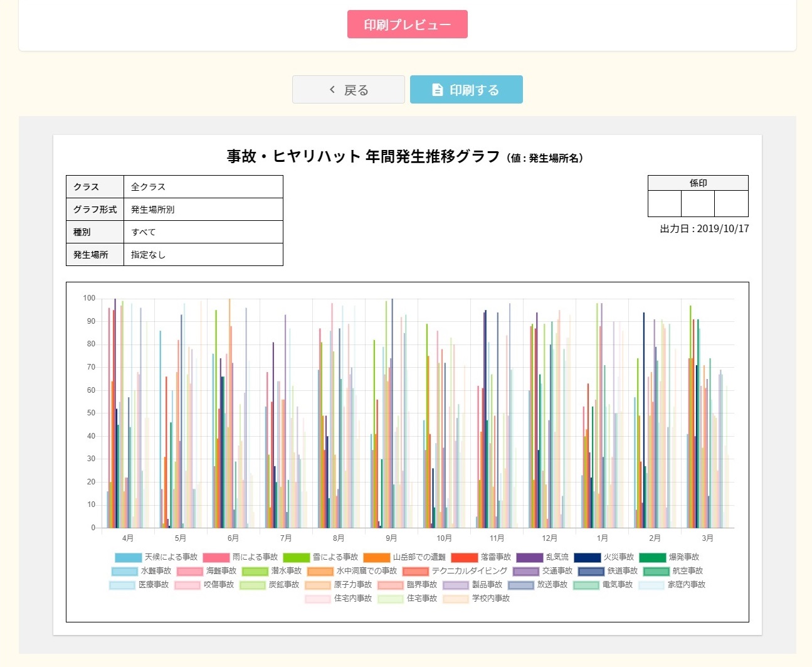The width and height of the screenshot is (812, 667).
Task: Click the 4月 axis label
Action: 128,538
